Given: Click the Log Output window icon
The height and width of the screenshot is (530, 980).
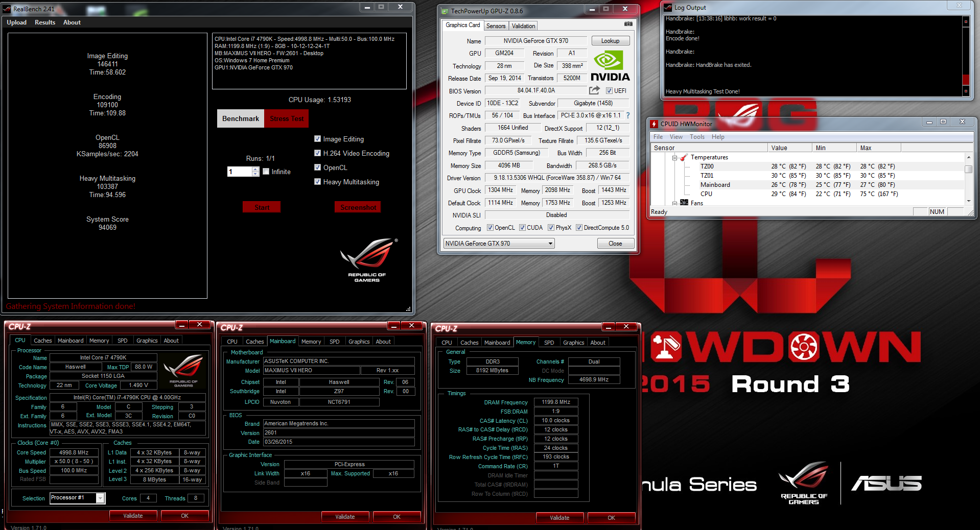Looking at the screenshot, I should click(x=668, y=7).
